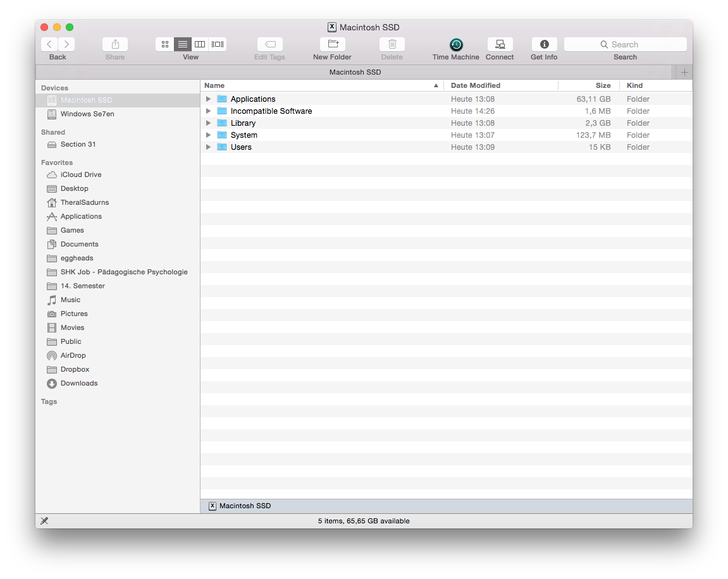Click the Shared section header
This screenshot has width=728, height=579.
(x=53, y=132)
